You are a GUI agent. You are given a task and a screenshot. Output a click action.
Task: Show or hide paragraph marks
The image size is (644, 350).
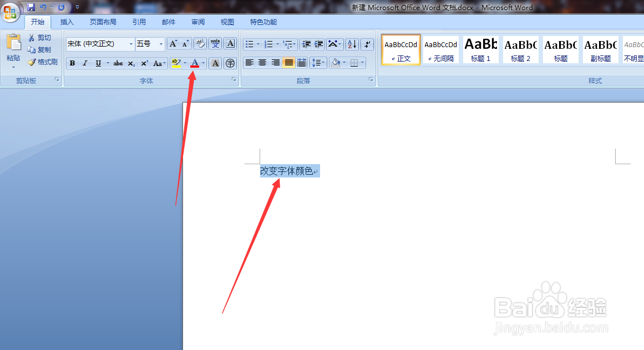click(368, 44)
